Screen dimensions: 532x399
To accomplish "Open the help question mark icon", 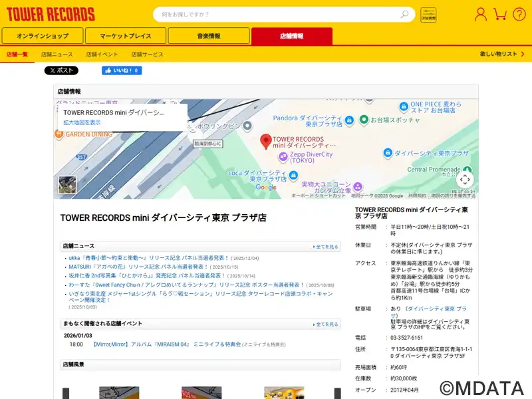I will pyautogui.click(x=519, y=15).
